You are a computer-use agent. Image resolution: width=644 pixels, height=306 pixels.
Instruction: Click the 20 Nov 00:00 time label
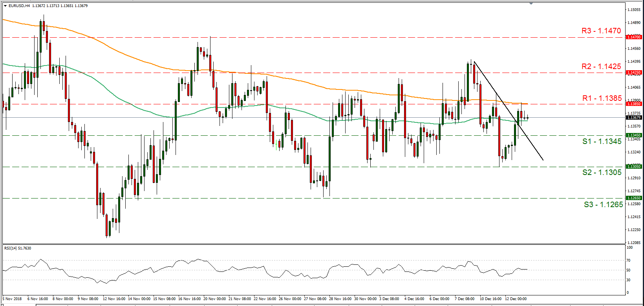tap(214, 299)
